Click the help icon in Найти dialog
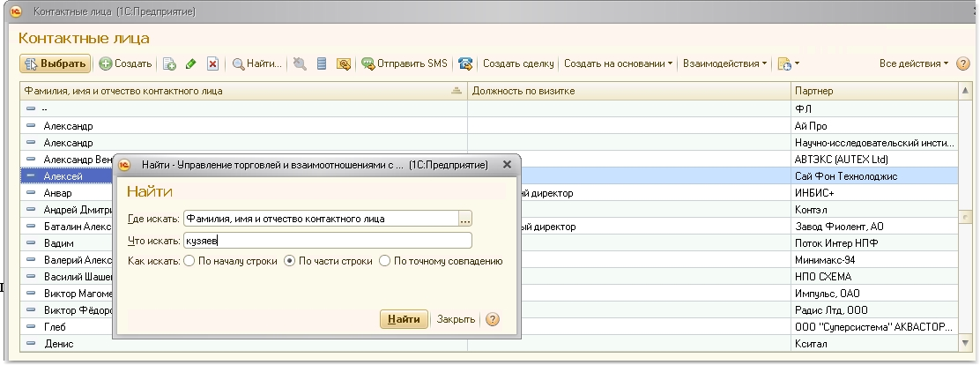 [493, 319]
